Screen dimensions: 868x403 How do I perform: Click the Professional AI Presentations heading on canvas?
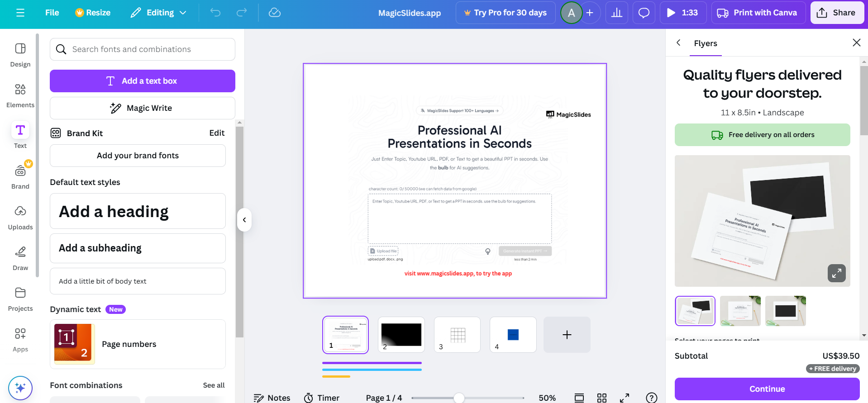(x=460, y=137)
